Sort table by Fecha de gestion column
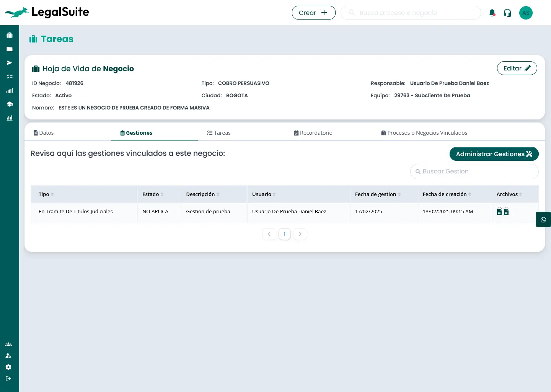Viewport: 551px width, 392px height. pyautogui.click(x=399, y=194)
